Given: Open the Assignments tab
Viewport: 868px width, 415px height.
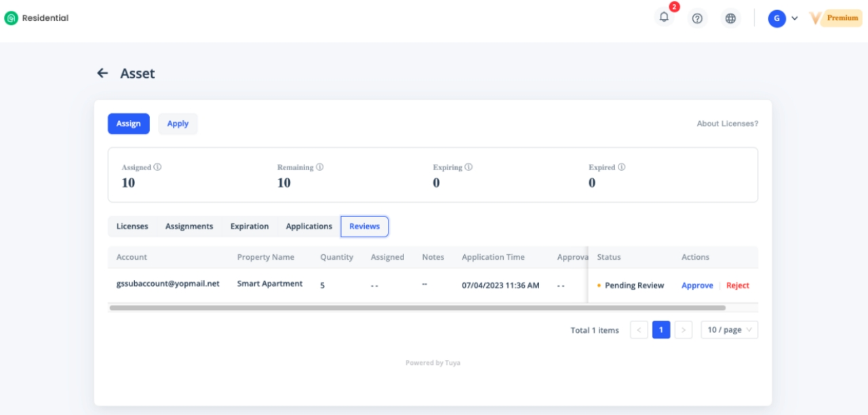Looking at the screenshot, I should [x=189, y=226].
